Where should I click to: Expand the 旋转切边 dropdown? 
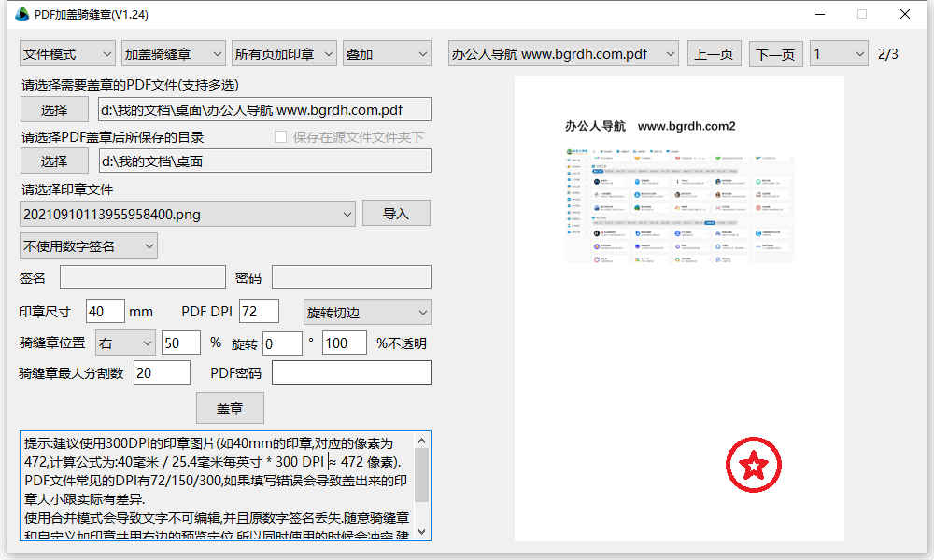[x=367, y=312]
